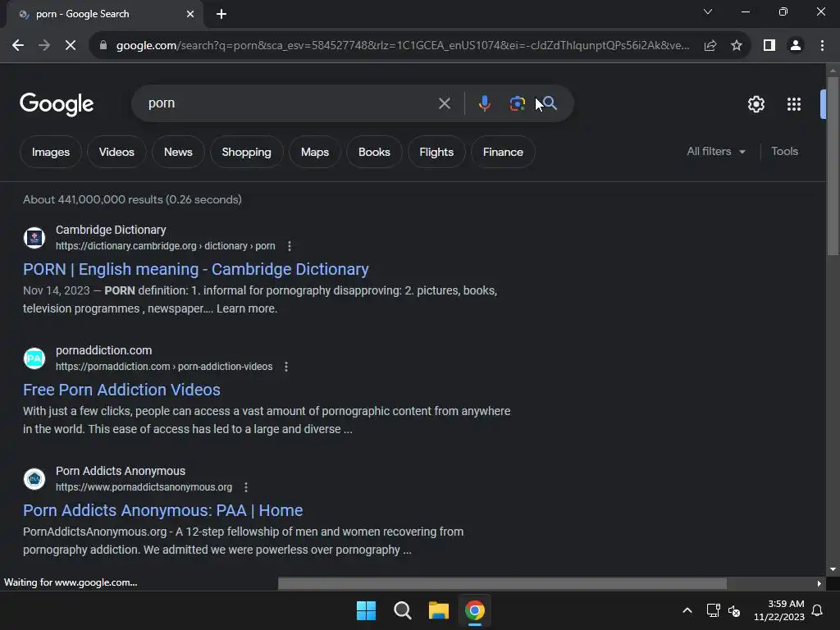Open Free Porn Addiction Videos link
The image size is (840, 630).
tap(121, 390)
